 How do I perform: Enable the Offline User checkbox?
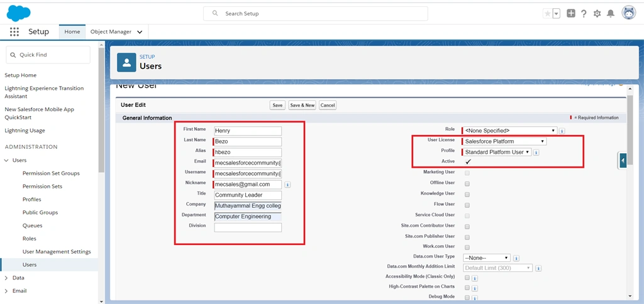(467, 183)
